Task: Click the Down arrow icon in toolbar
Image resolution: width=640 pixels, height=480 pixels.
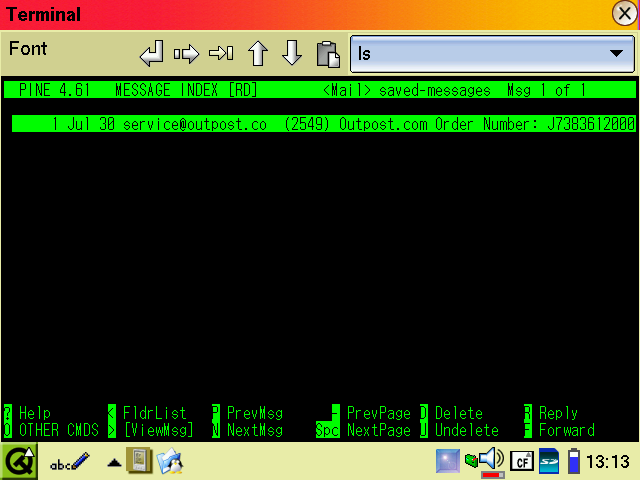Action: coord(292,53)
